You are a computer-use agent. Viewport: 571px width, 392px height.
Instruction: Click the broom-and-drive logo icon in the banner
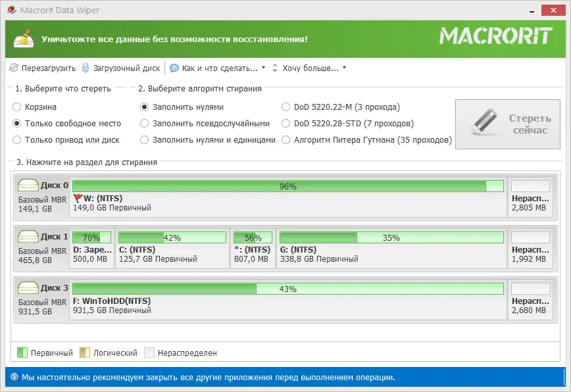24,39
